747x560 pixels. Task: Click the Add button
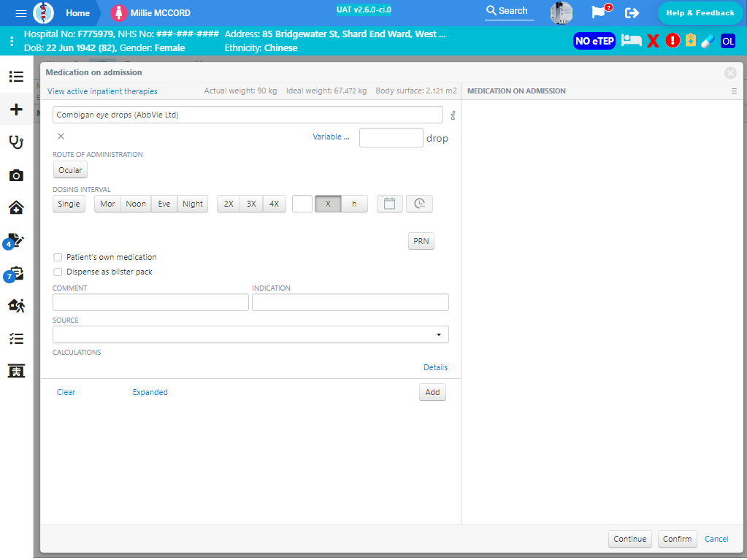[432, 392]
